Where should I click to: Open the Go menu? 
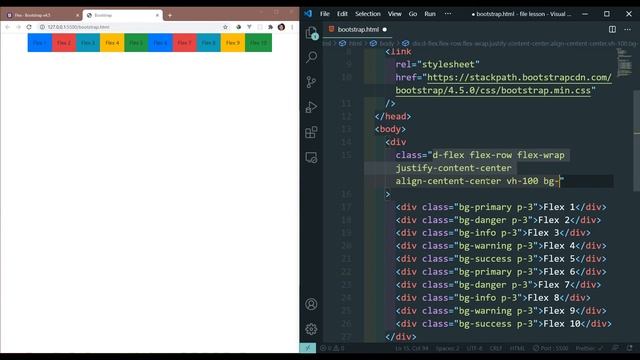[413, 14]
